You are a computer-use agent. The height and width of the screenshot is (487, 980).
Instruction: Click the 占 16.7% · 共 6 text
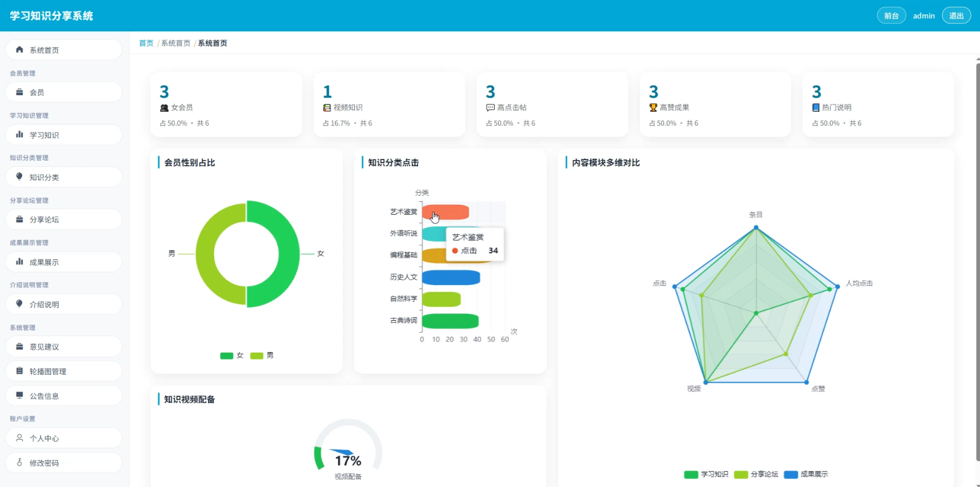(347, 123)
